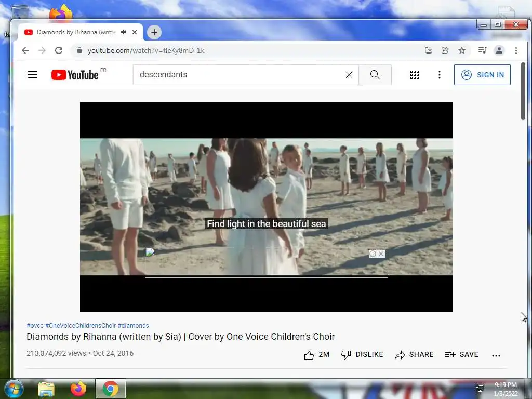Open the #ovcc hashtag link
Image resolution: width=532 pixels, height=399 pixels.
(35, 325)
